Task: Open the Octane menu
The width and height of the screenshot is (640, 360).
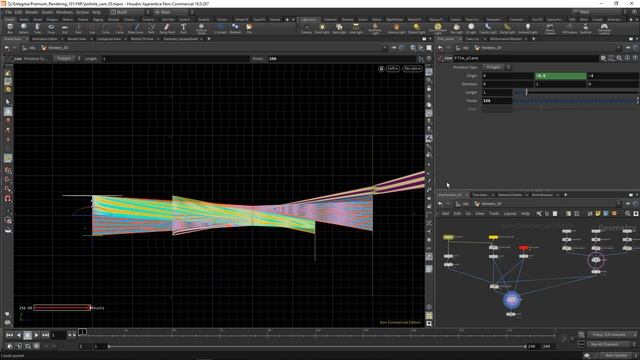Action: coord(82,12)
